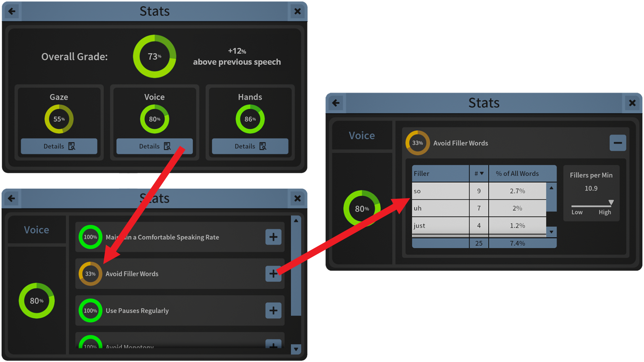Click the collapse minus icon for Avoid Filler Words
The width and height of the screenshot is (644, 362).
pyautogui.click(x=618, y=143)
